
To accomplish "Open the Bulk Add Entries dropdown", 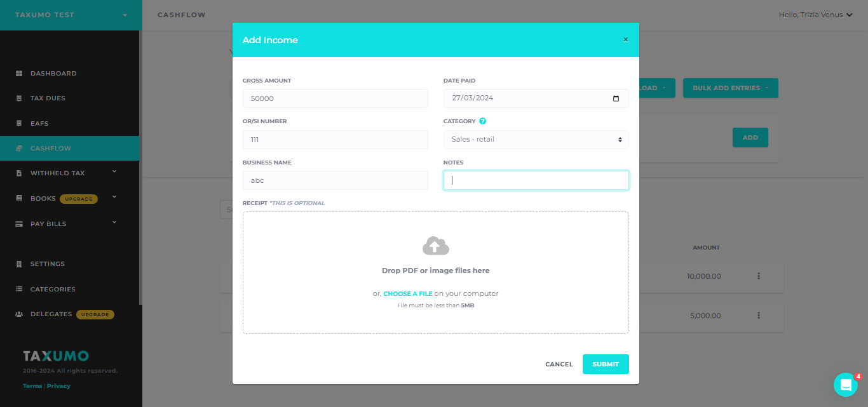I will point(731,88).
